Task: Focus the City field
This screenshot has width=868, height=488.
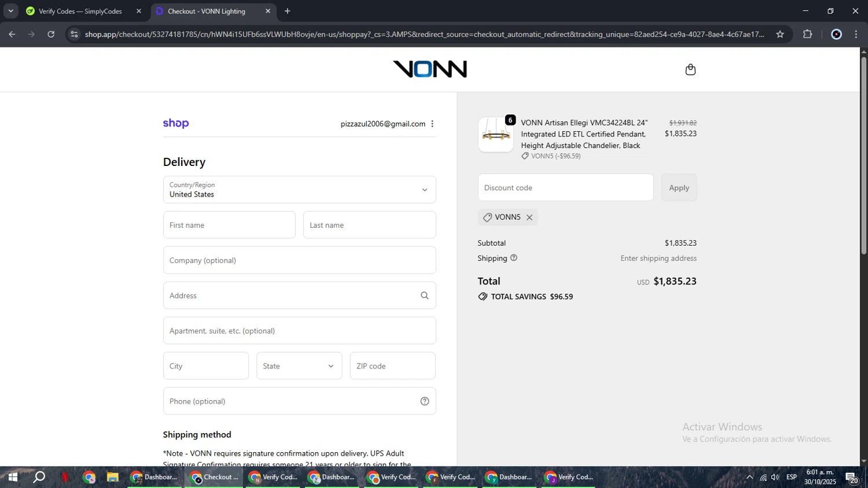Action: tap(206, 366)
